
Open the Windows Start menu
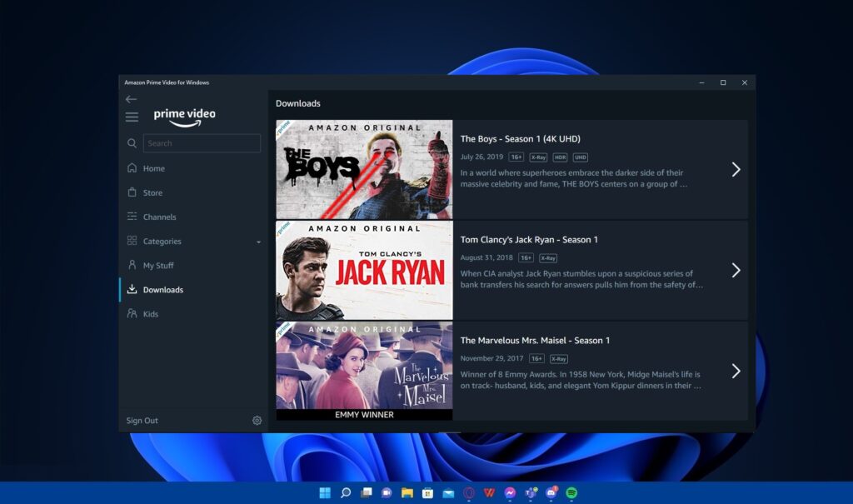(x=325, y=492)
